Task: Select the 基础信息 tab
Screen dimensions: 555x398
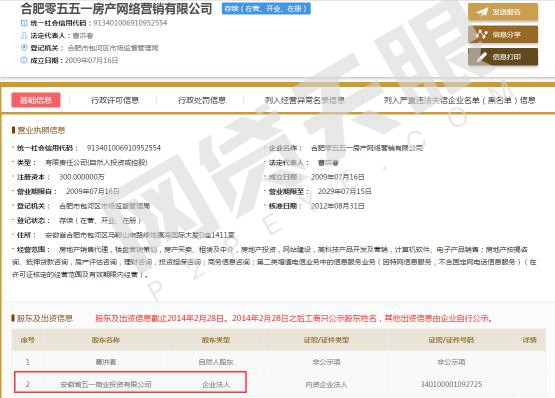Action: tap(36, 100)
